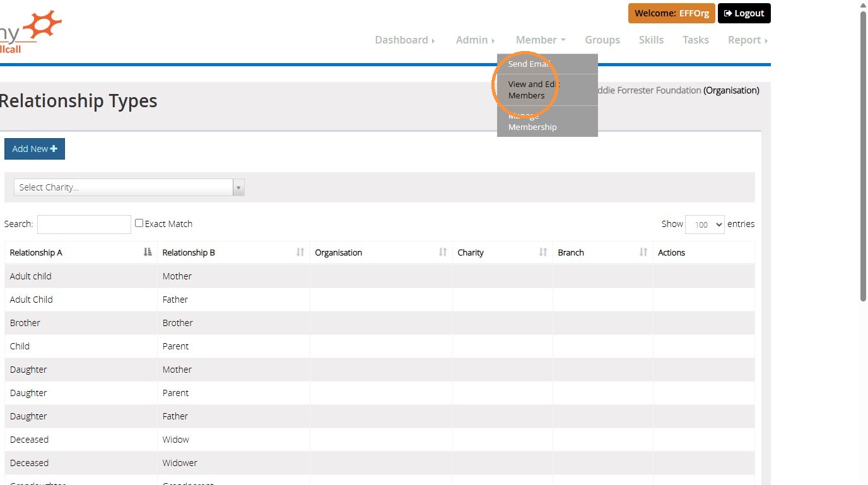Click the Add New button

35,149
